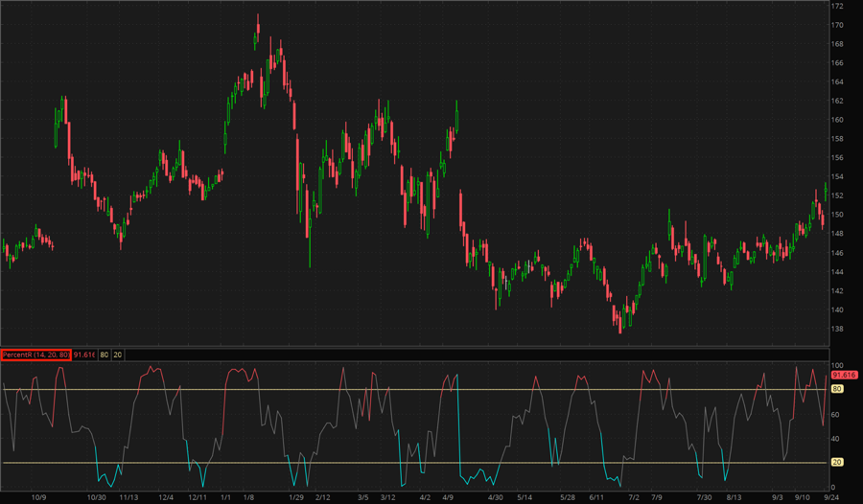Click the 4/9 date on the time axis
Viewport: 863px width, 504px height.
[x=448, y=497]
